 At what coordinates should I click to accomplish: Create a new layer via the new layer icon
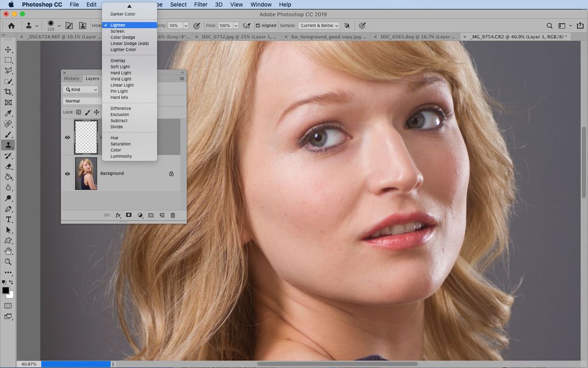coord(161,215)
